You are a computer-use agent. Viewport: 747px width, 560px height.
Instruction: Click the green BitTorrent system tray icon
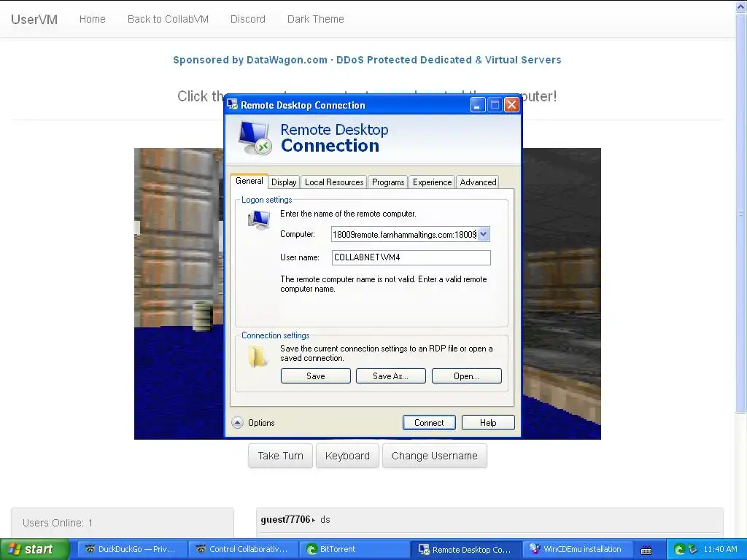[679, 550]
